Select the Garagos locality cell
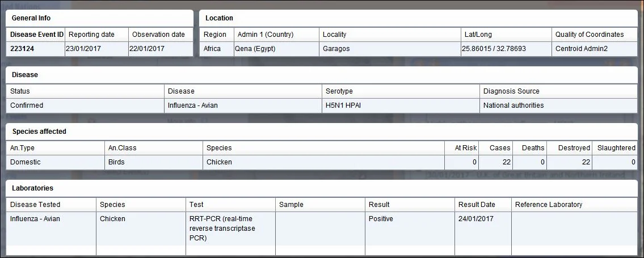The image size is (644, 258). tap(390, 49)
